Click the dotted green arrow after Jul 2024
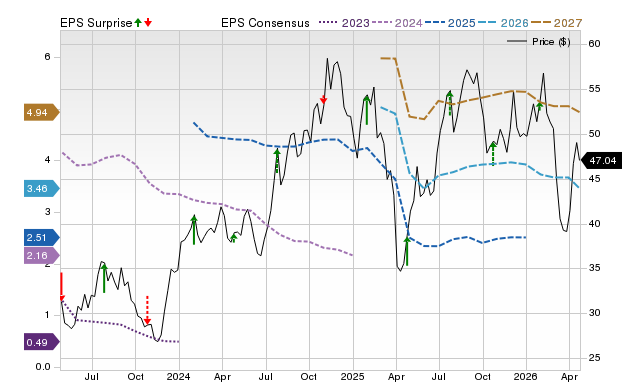The width and height of the screenshot is (640, 382). click(x=277, y=160)
